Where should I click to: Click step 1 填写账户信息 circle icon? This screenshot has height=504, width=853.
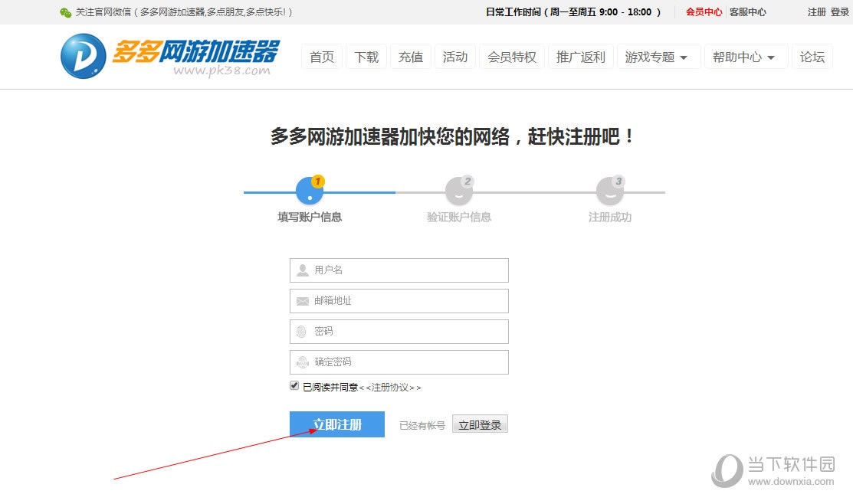point(310,190)
